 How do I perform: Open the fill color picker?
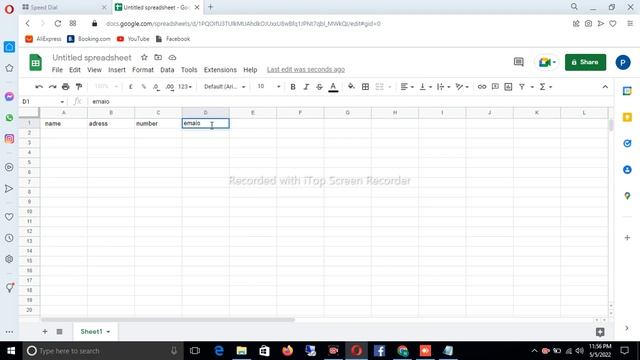[x=351, y=87]
